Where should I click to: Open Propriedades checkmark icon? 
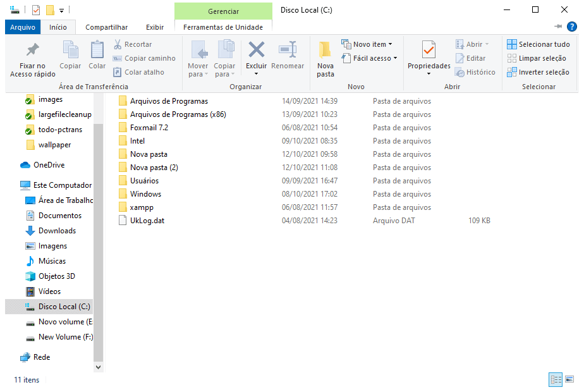[x=429, y=50]
